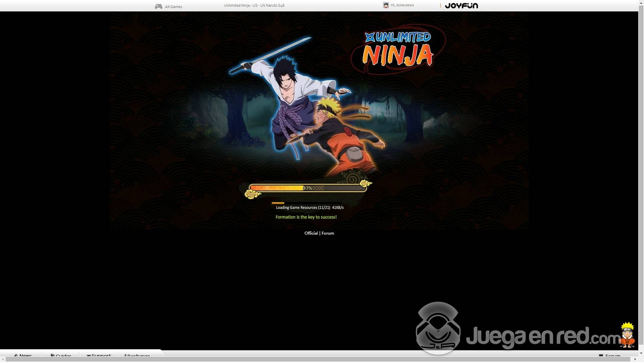Click the Unlimited Ninja server title
This screenshot has width=644, height=362.
(x=254, y=5)
